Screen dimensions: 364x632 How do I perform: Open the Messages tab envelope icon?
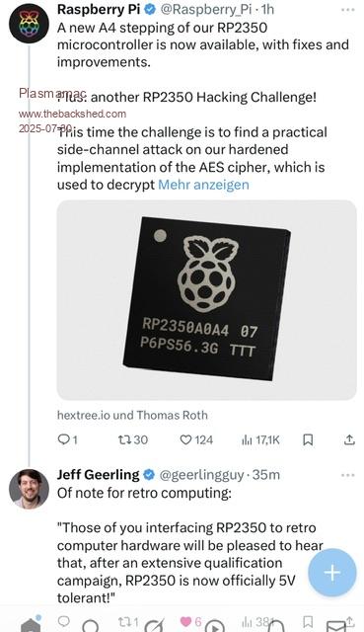[x=335, y=626]
